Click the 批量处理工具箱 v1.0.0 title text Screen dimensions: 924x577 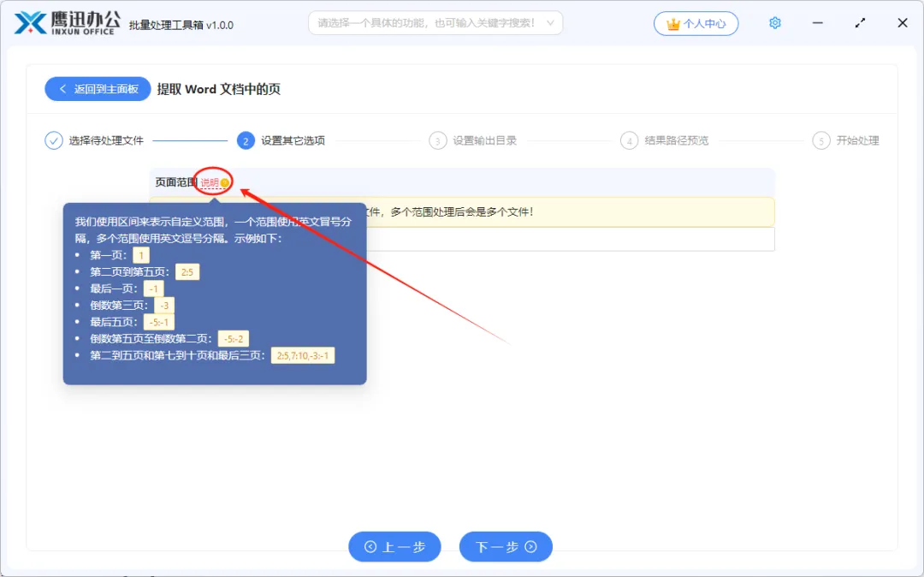click(181, 26)
